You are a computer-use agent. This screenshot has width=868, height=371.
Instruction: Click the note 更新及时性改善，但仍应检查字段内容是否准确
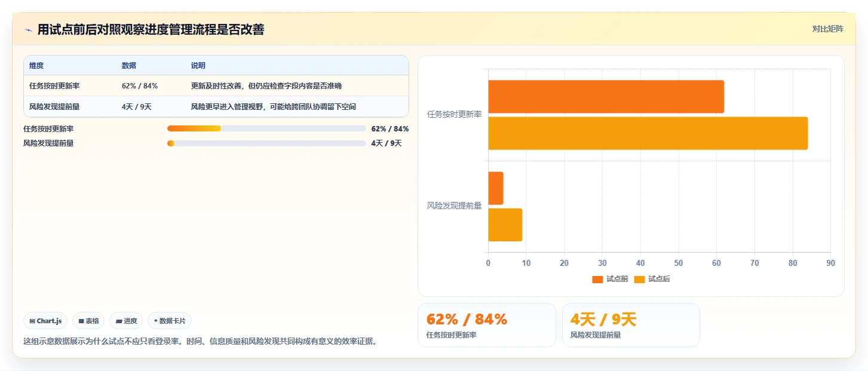[266, 86]
